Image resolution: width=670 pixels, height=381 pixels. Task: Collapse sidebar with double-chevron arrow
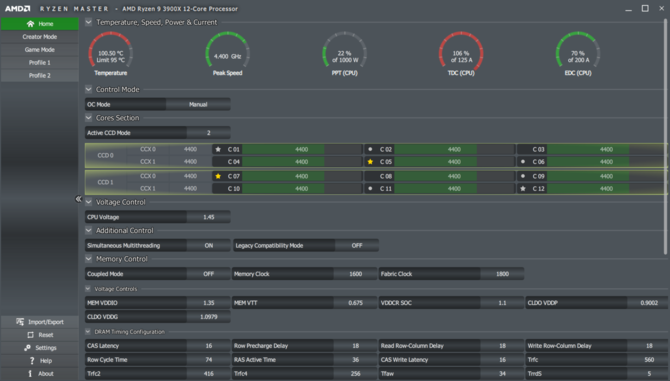tap(78, 199)
